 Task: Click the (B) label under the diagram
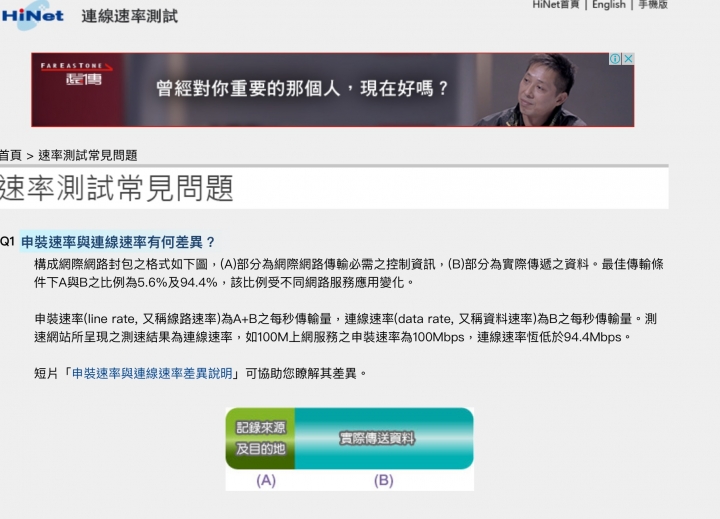(x=383, y=480)
